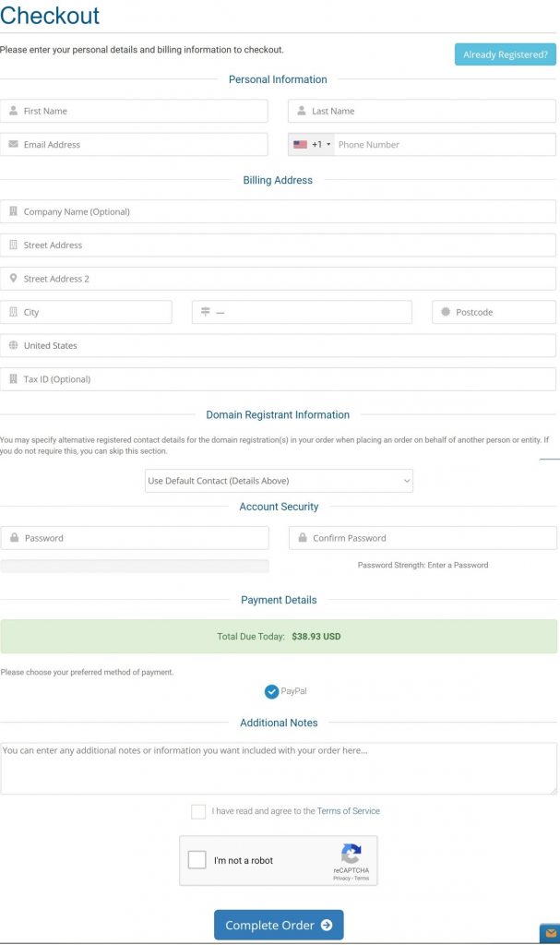The image size is (560, 945).
Task: Open the Terms of Service link
Action: point(349,811)
